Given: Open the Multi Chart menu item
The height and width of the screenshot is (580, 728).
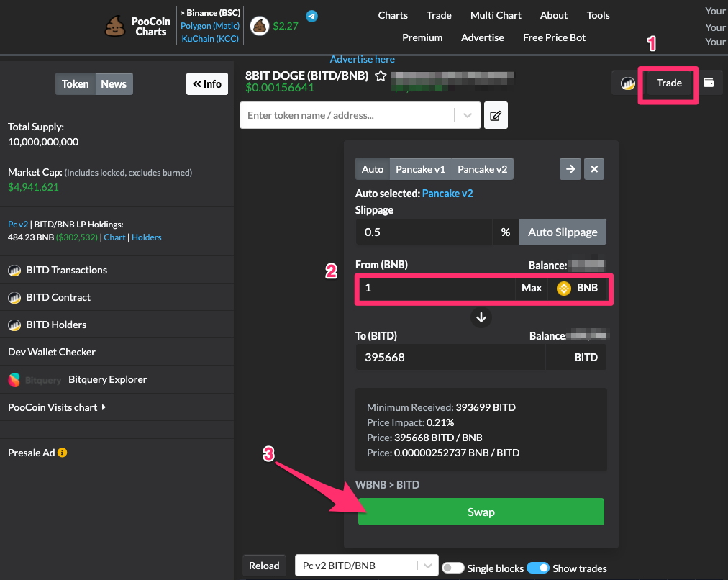Looking at the screenshot, I should (x=496, y=15).
